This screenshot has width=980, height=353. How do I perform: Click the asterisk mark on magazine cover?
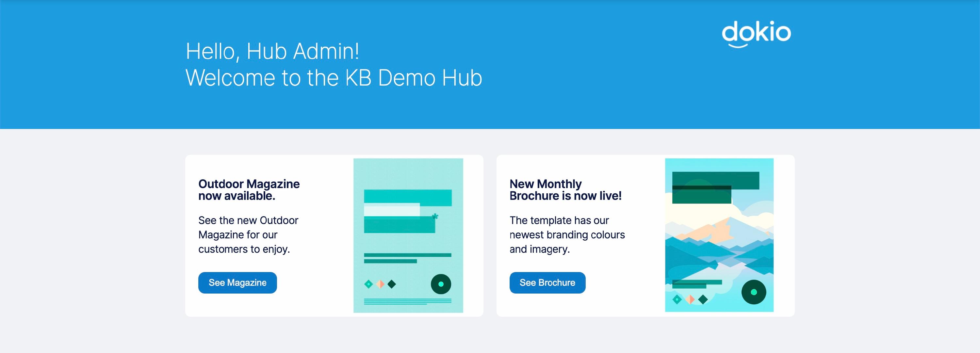click(435, 217)
